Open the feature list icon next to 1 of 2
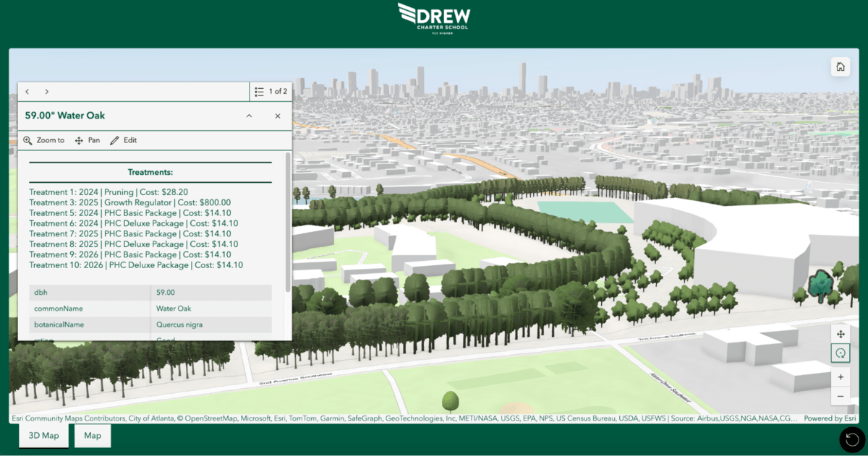868x456 pixels. (259, 91)
